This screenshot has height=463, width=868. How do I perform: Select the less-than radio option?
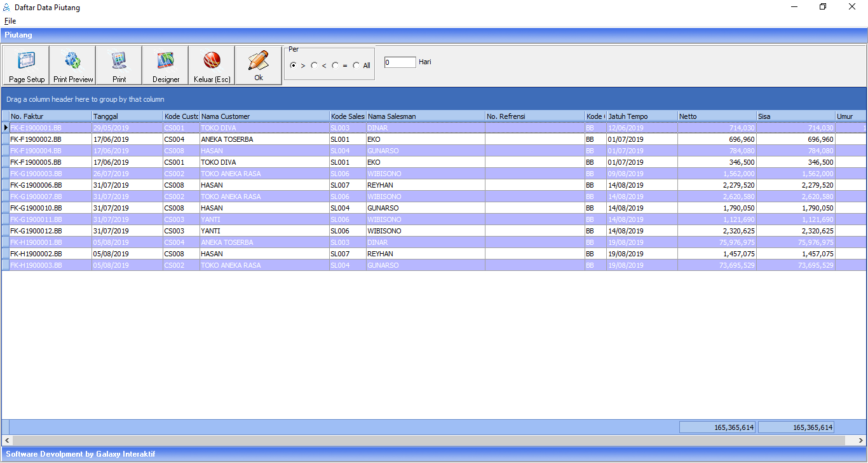pos(314,66)
